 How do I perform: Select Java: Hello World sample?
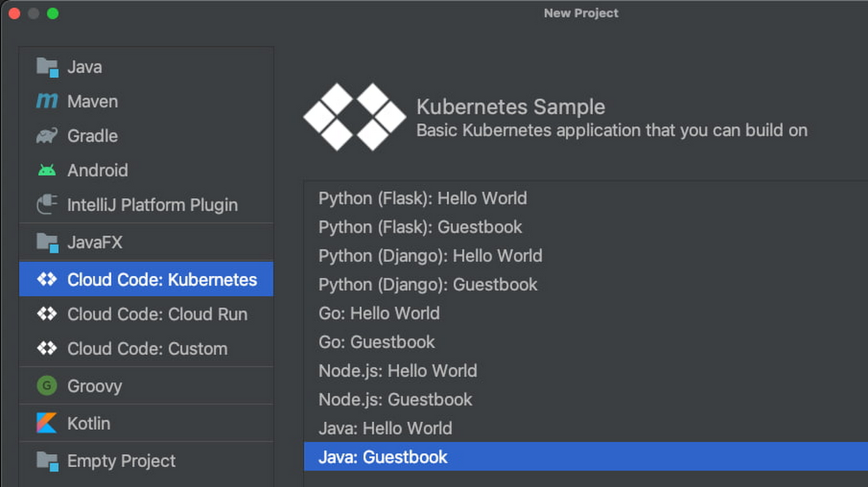pyautogui.click(x=385, y=428)
